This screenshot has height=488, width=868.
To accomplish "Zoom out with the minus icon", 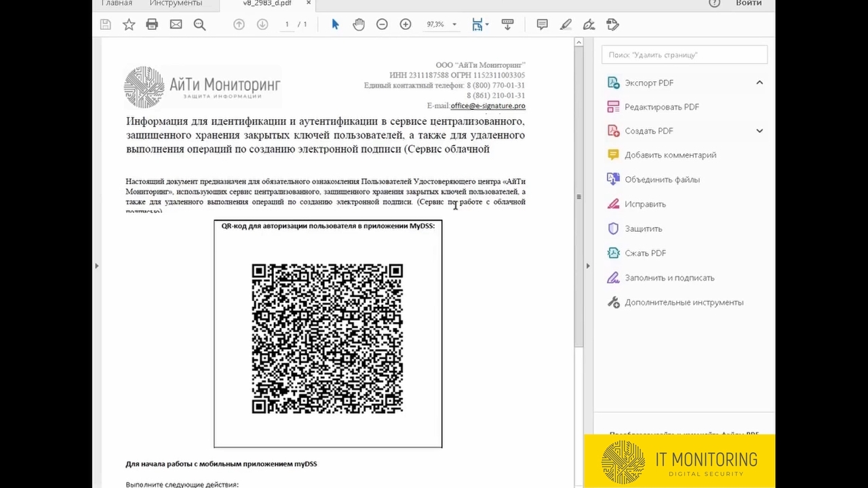I will pos(382,24).
